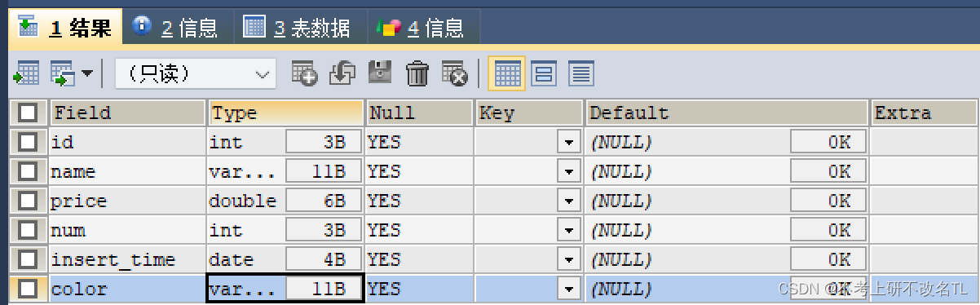Screen dimensions: 980x305
Task: Open the read-only mode dropdown
Action: coord(195,74)
